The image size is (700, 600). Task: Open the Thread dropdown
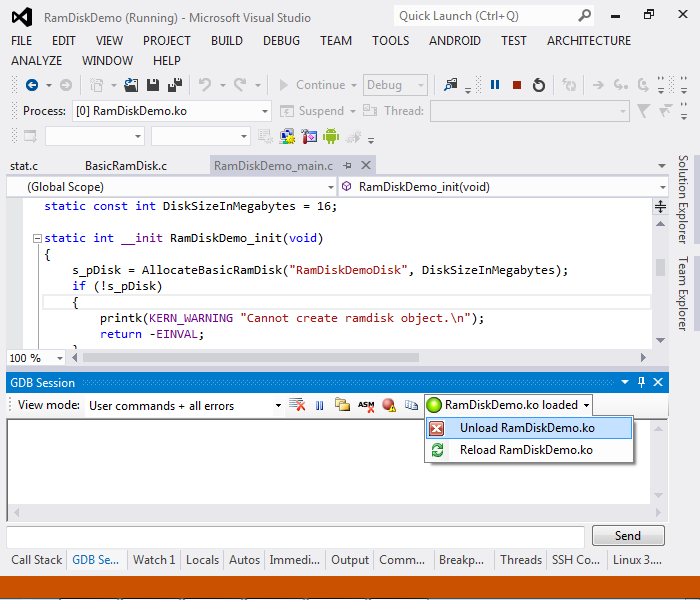622,111
